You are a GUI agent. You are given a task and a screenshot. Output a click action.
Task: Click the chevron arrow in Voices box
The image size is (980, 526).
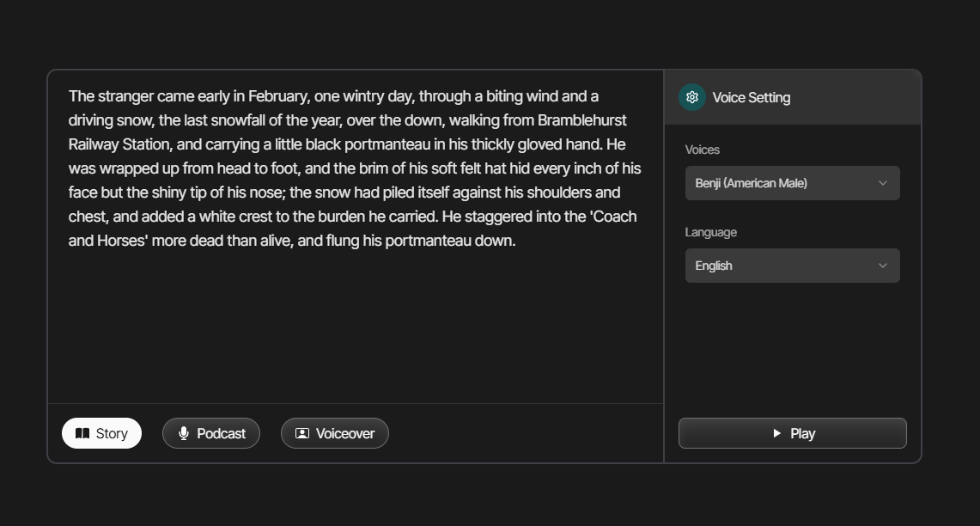(x=882, y=183)
